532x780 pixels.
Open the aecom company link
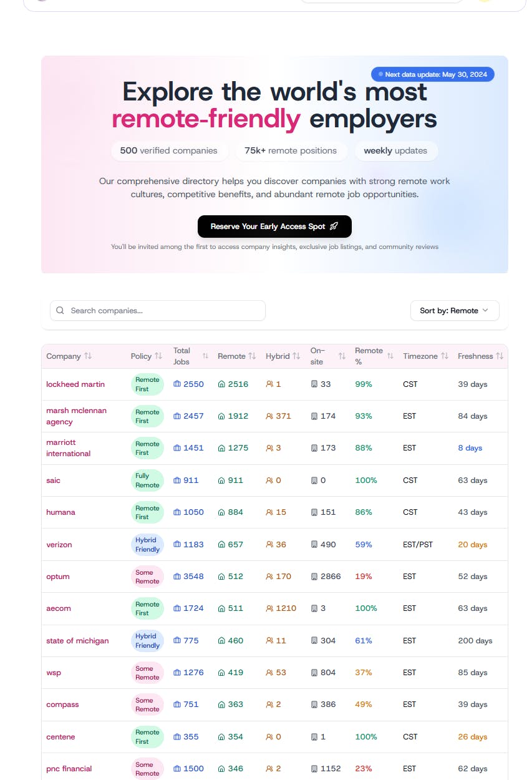[59, 608]
